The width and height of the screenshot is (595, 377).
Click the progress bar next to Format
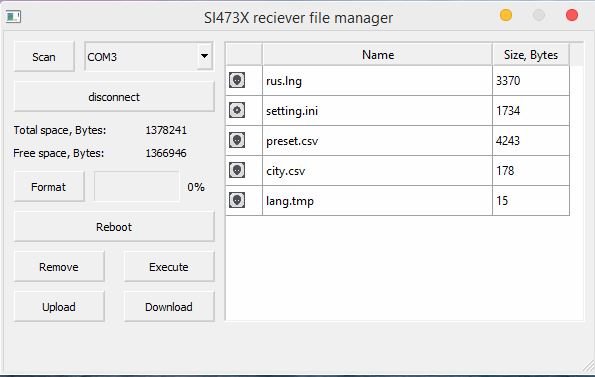click(x=137, y=186)
